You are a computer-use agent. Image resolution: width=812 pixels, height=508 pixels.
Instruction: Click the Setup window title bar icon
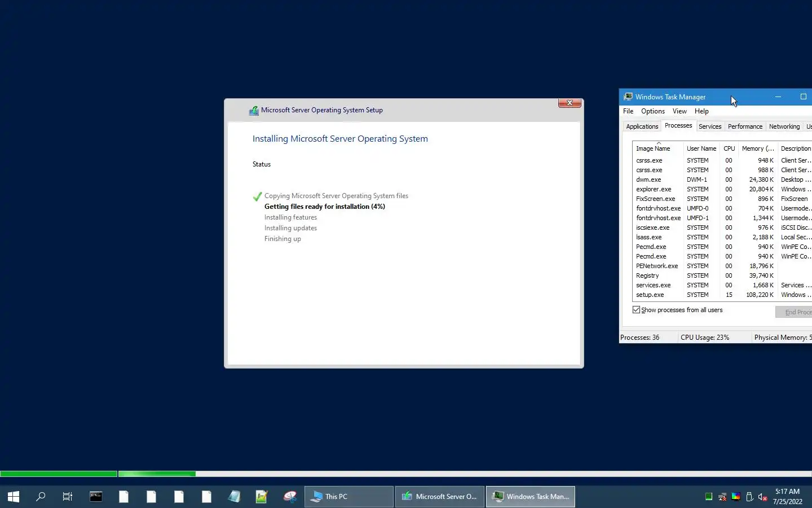pyautogui.click(x=254, y=111)
